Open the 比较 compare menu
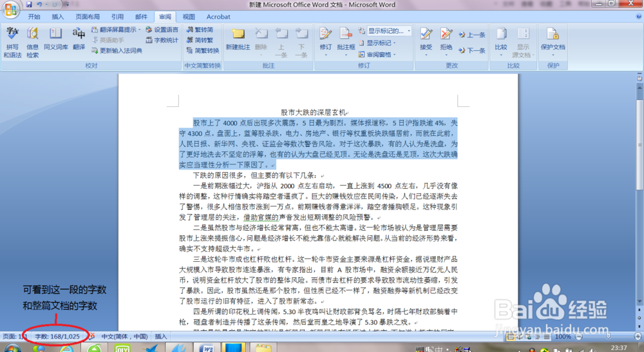This screenshot has width=644, height=352. [500, 43]
